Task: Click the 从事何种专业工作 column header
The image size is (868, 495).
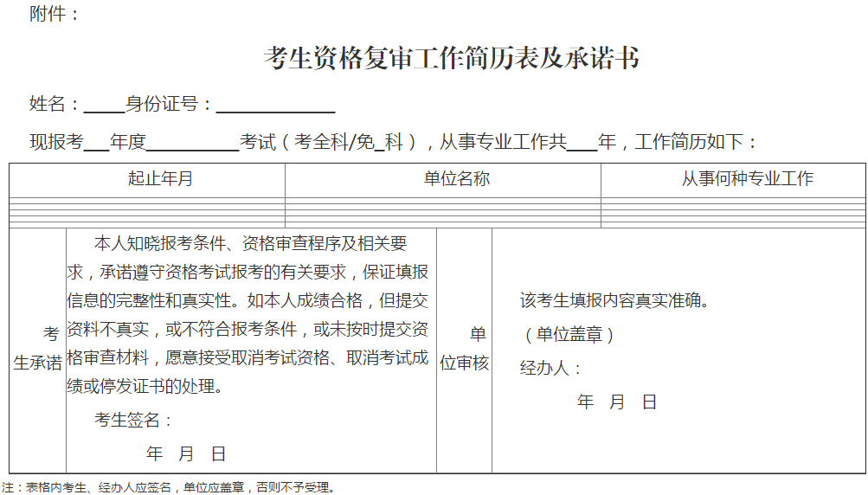Action: (747, 179)
